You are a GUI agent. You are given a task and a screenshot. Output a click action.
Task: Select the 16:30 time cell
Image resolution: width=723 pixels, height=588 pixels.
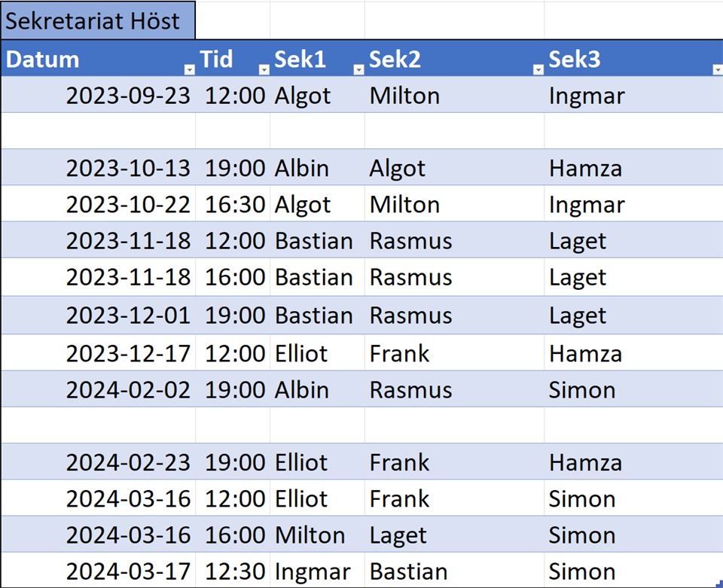click(x=235, y=205)
